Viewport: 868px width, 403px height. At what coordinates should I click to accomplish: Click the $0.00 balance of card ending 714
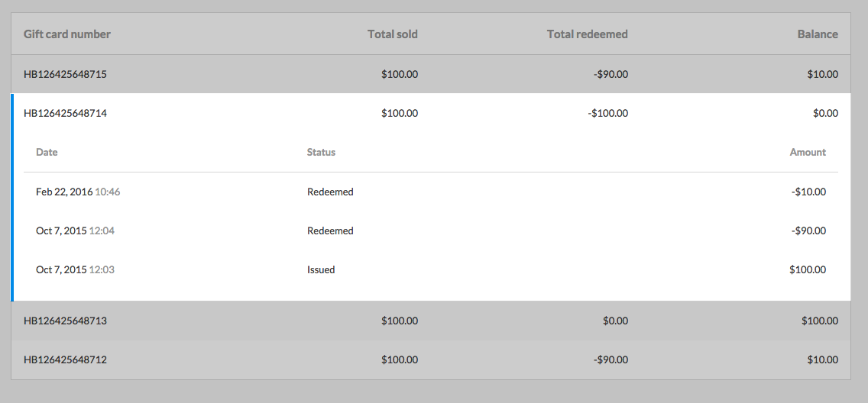click(x=825, y=113)
